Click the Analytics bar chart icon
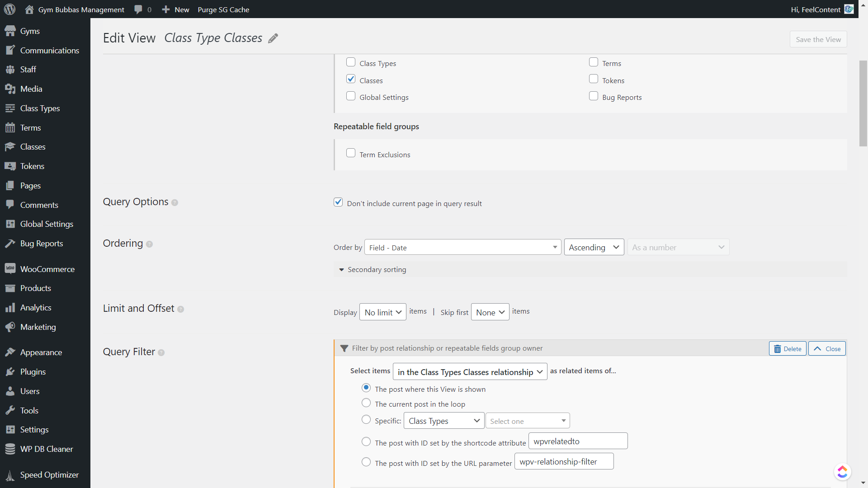Viewport: 868px width, 488px height. (10, 308)
